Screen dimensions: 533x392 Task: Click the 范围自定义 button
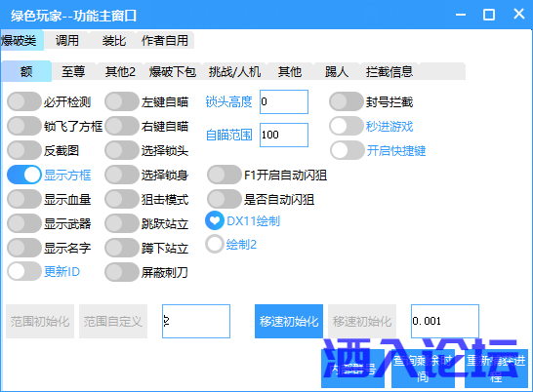click(x=113, y=321)
